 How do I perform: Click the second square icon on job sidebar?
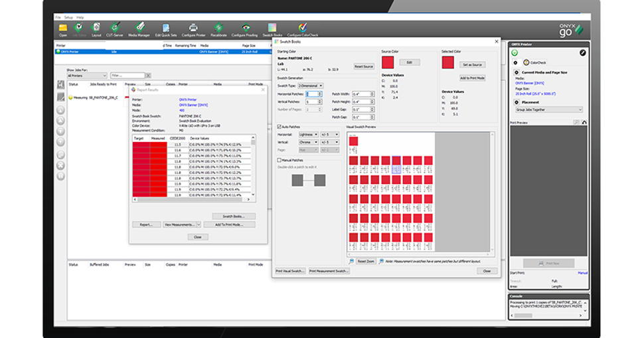61,98
